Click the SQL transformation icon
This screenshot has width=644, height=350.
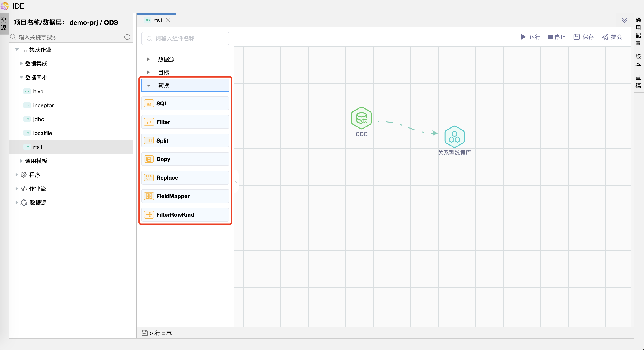(149, 103)
